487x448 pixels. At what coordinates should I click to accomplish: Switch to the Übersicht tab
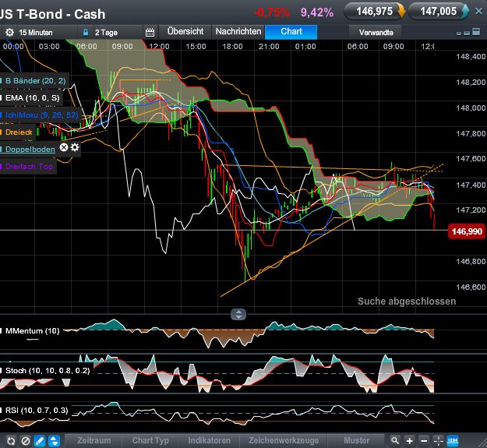[x=185, y=31]
